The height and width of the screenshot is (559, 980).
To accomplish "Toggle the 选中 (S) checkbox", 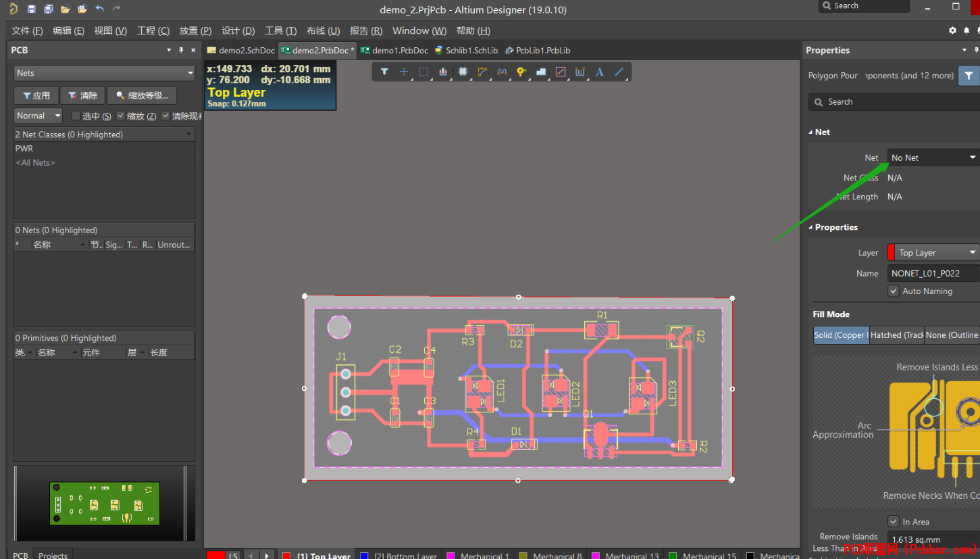I will point(76,116).
